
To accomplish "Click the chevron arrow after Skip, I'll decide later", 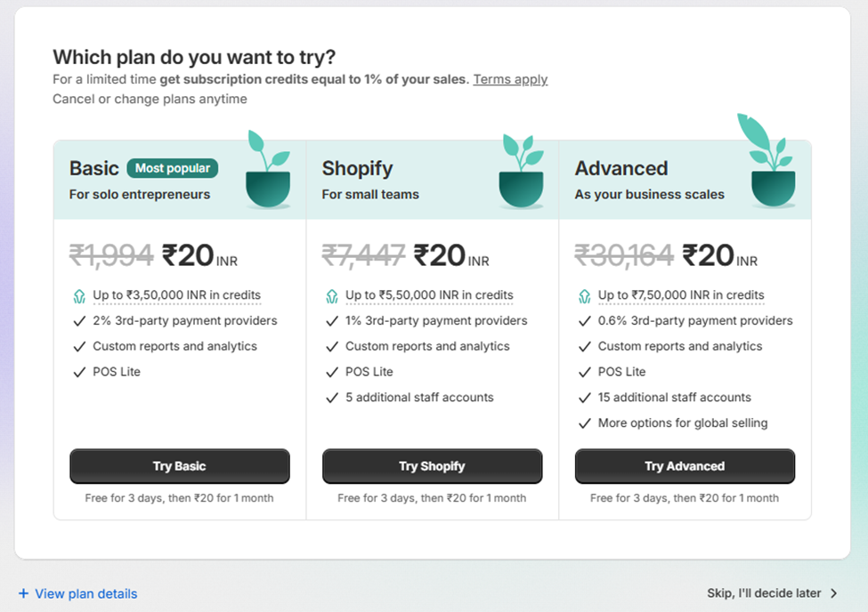I will (x=833, y=593).
